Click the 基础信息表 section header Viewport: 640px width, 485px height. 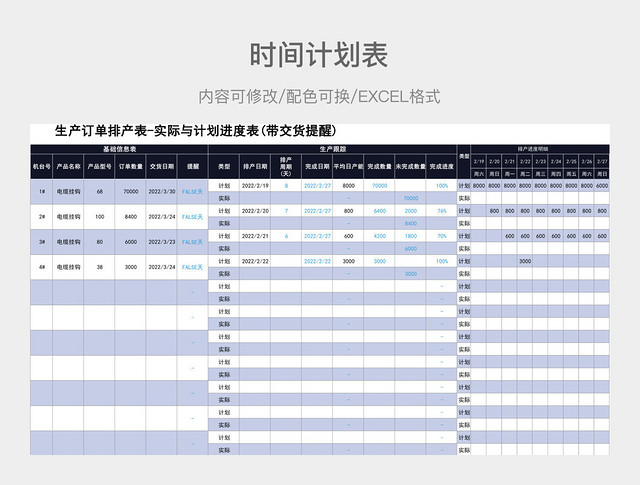(119, 149)
